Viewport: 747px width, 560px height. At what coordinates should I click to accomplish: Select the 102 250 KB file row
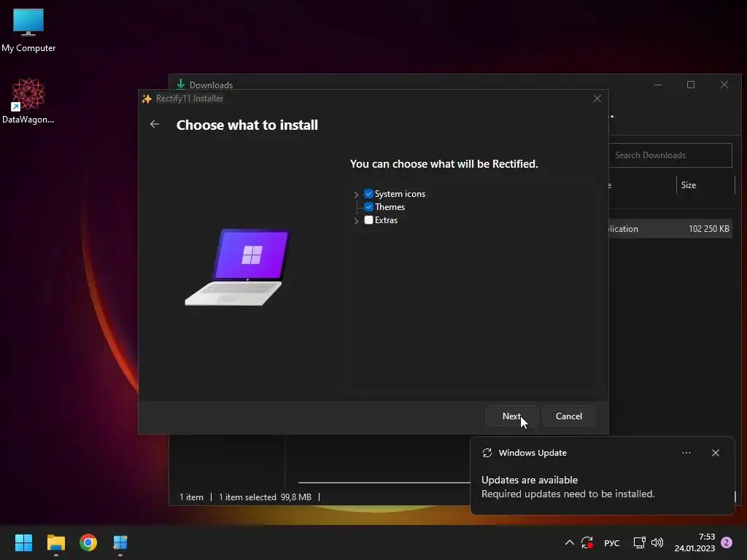pyautogui.click(x=670, y=228)
